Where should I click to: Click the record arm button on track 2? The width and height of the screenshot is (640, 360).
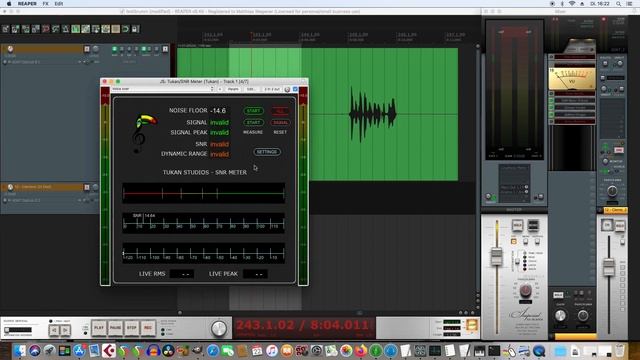(x=87, y=187)
